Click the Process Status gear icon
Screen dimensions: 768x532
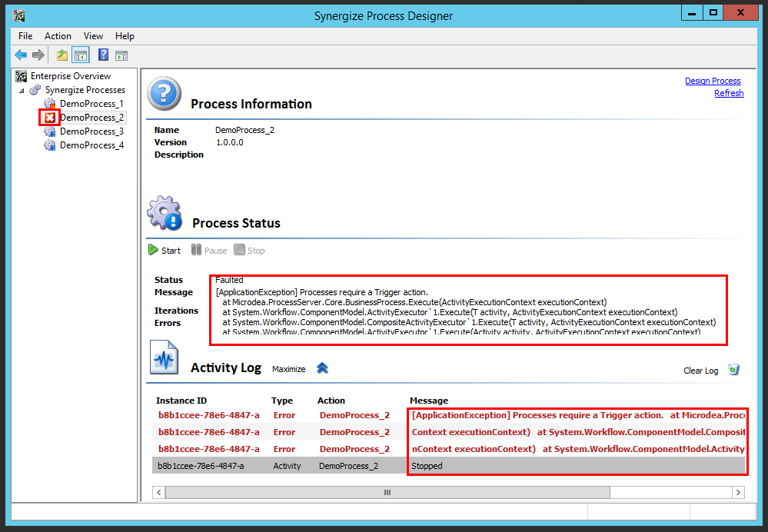click(165, 213)
